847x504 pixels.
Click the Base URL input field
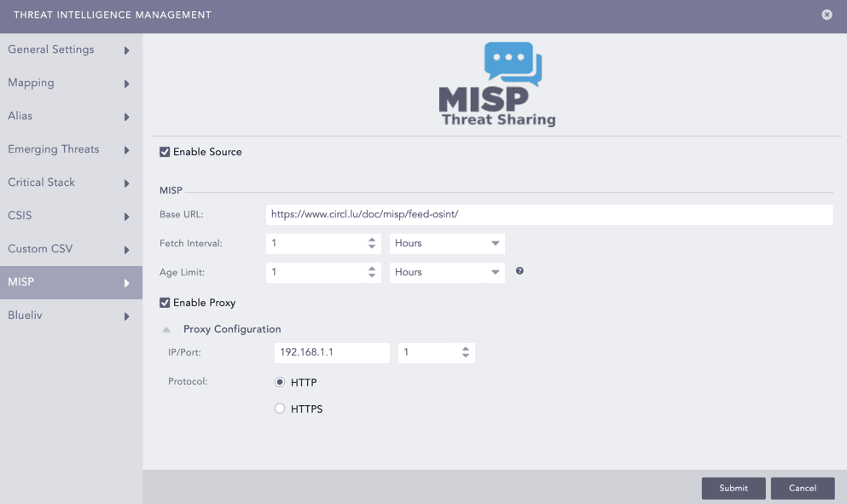pyautogui.click(x=548, y=215)
